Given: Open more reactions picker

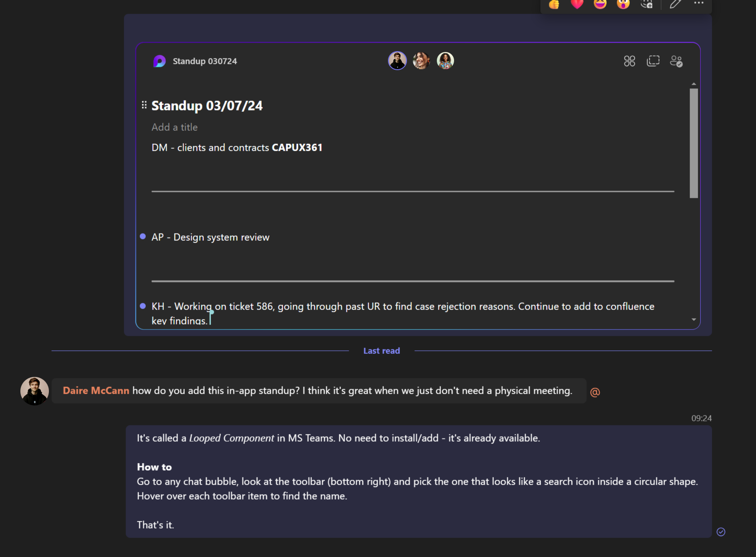Looking at the screenshot, I should tap(647, 4).
